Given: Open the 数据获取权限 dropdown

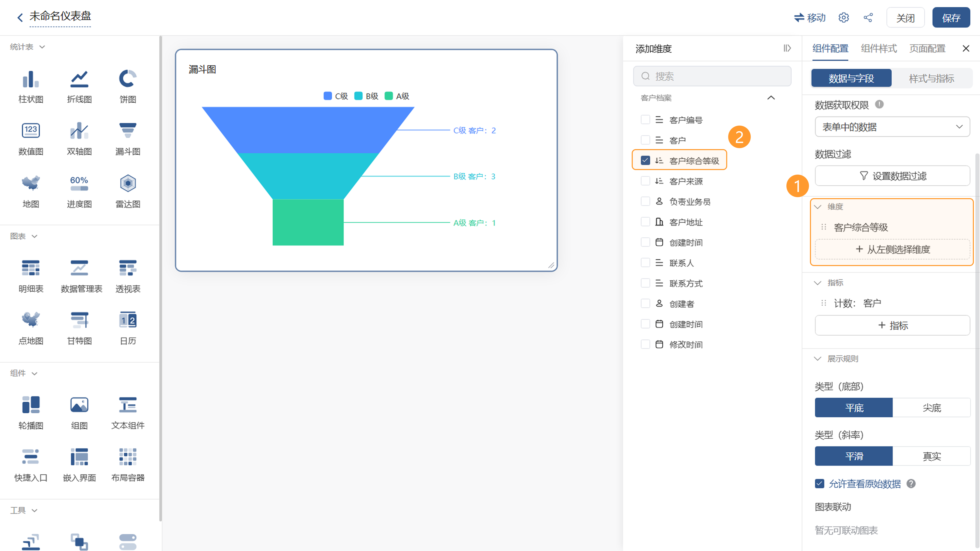Looking at the screenshot, I should [x=892, y=127].
